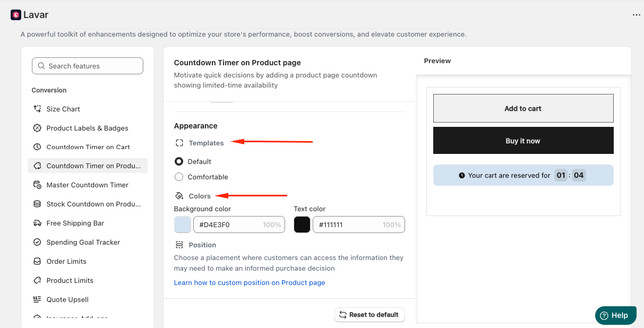The height and width of the screenshot is (328, 644).
Task: Open the Quote Upsell feature
Action: tap(67, 300)
